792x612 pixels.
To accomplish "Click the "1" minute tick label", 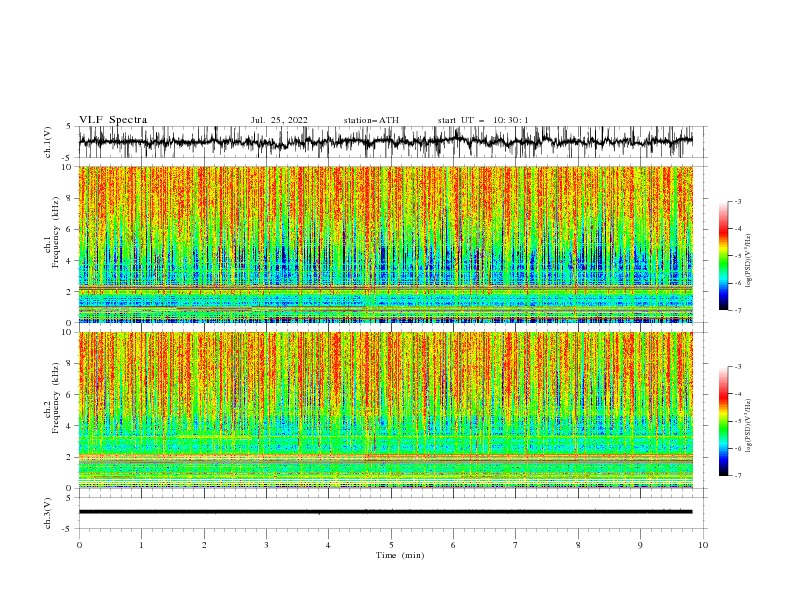I will tap(141, 545).
